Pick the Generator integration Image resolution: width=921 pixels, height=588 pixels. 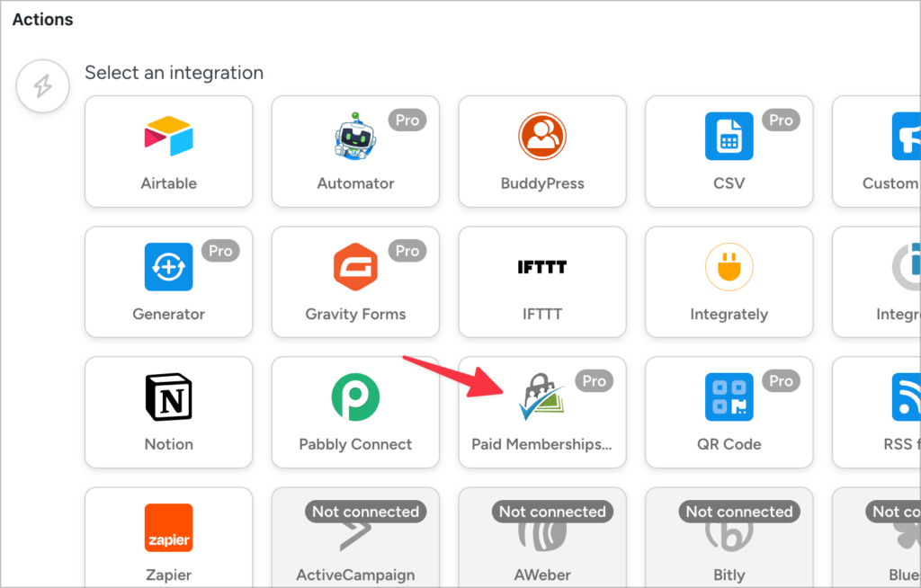(168, 281)
